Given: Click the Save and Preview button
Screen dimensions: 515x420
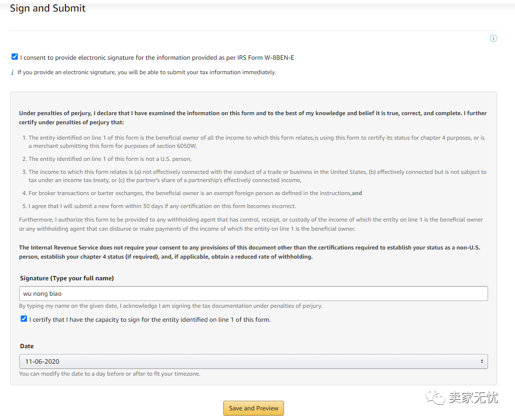Looking at the screenshot, I should pyautogui.click(x=254, y=408).
